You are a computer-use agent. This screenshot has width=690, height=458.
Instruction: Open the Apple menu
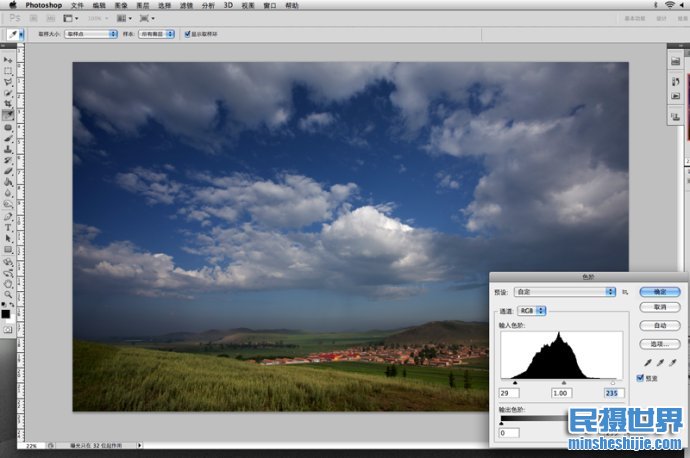[x=12, y=5]
